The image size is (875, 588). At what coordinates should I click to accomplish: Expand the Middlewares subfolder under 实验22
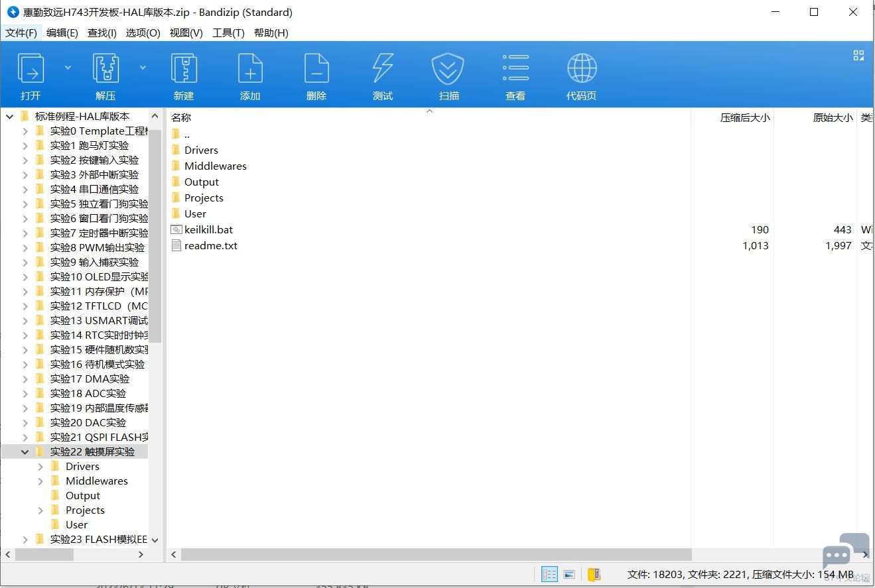tap(40, 481)
